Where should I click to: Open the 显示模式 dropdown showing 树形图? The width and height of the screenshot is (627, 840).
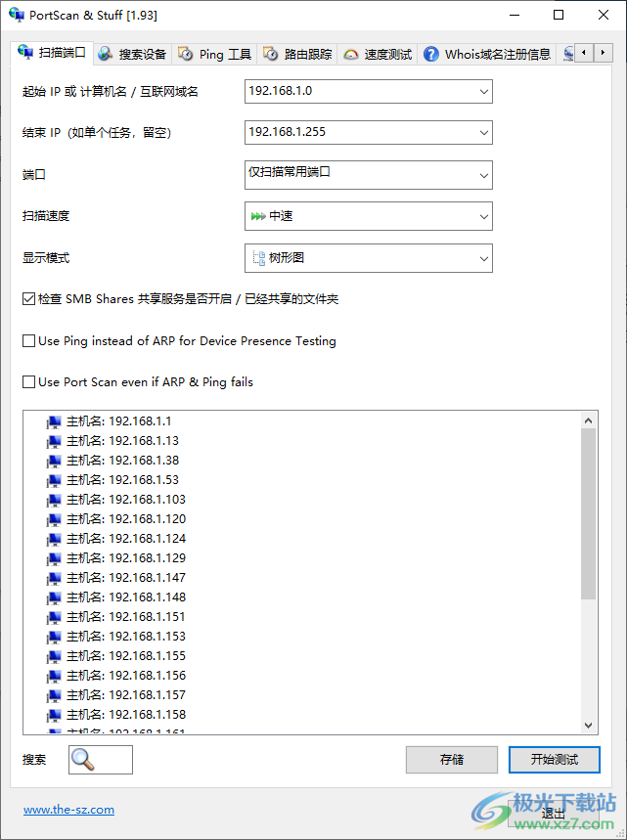click(x=484, y=258)
